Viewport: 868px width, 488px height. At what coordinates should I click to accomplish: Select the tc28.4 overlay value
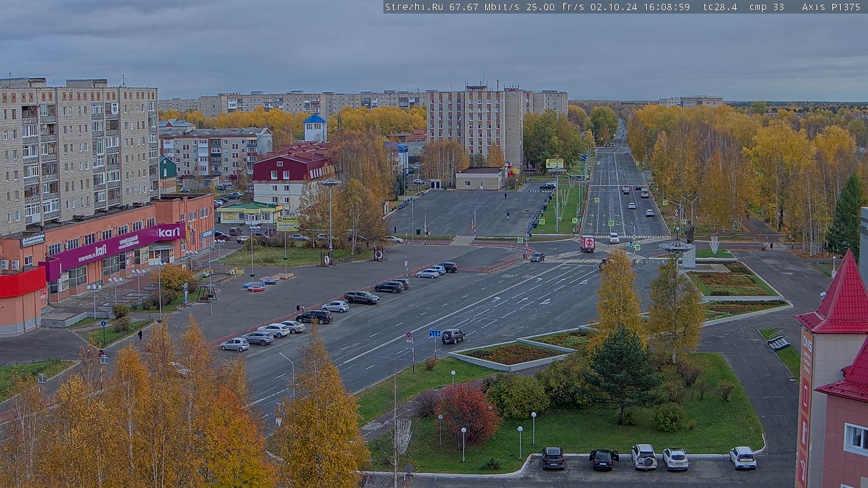720,7
